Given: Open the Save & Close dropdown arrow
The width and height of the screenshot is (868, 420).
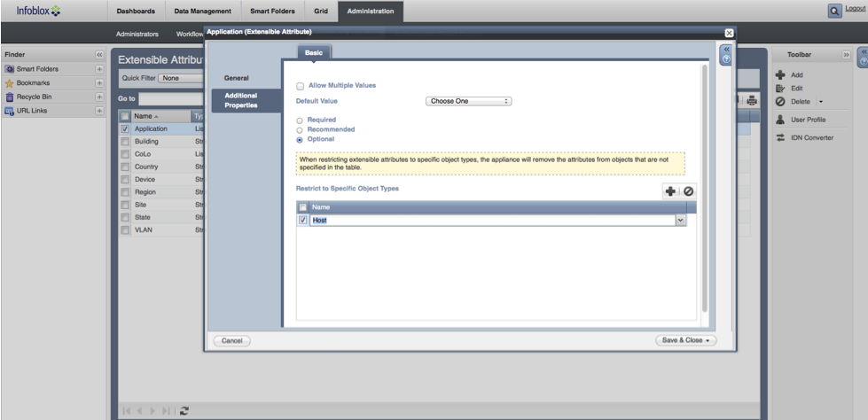Looking at the screenshot, I should pos(708,341).
